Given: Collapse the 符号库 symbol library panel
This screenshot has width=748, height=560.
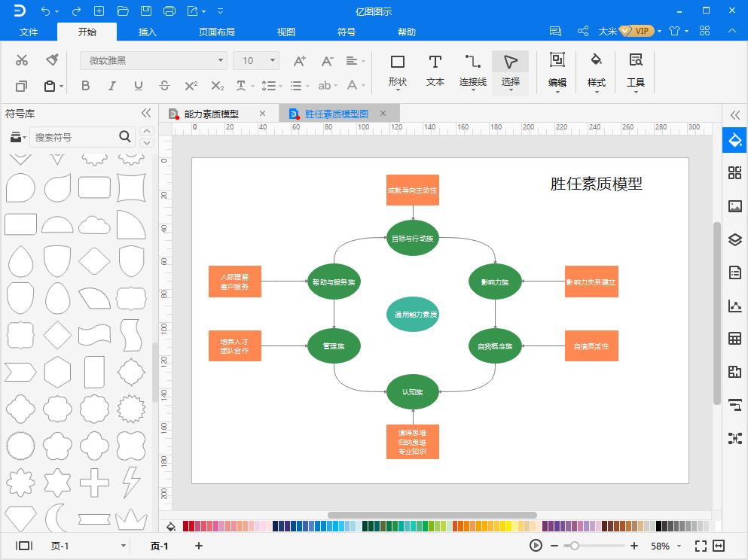Looking at the screenshot, I should 146,113.
